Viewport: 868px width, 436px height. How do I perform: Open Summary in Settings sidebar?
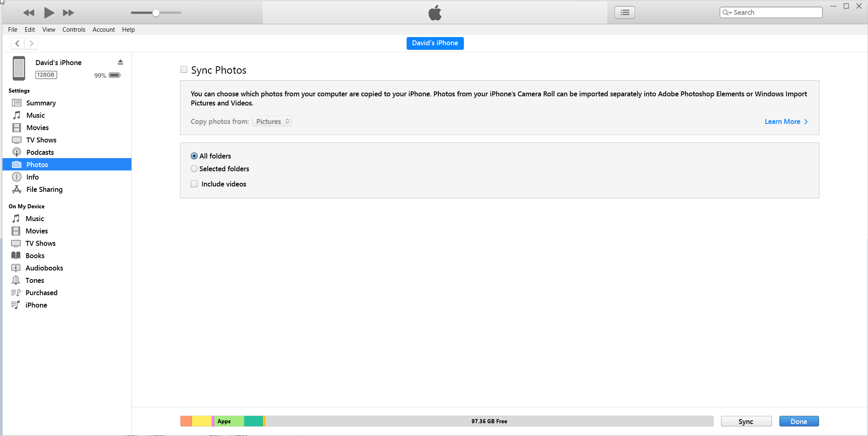[x=41, y=103]
